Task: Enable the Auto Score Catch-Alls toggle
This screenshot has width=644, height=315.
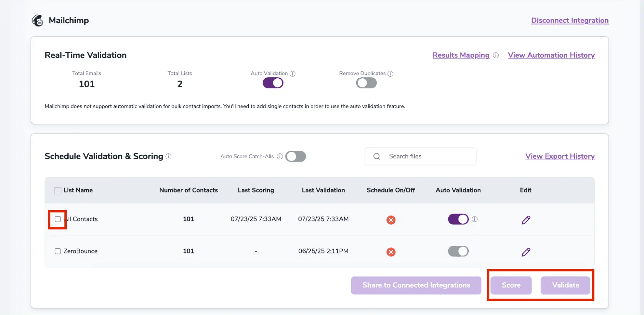Action: pyautogui.click(x=295, y=156)
